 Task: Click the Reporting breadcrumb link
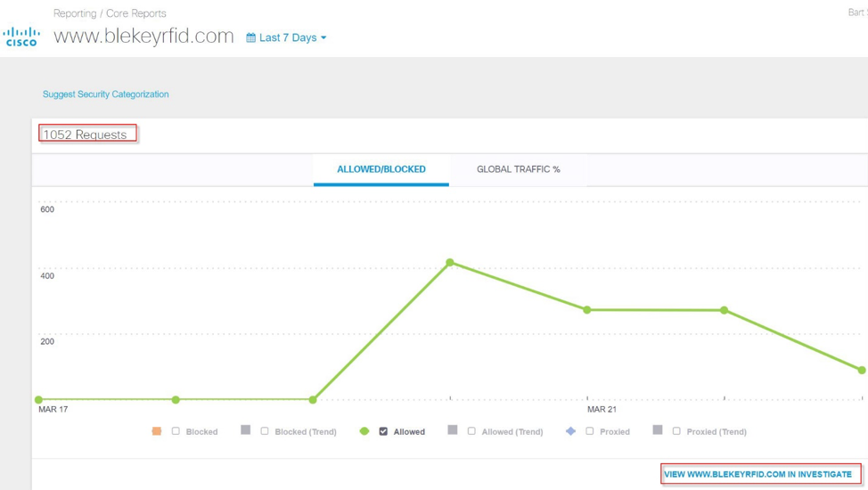(x=75, y=13)
